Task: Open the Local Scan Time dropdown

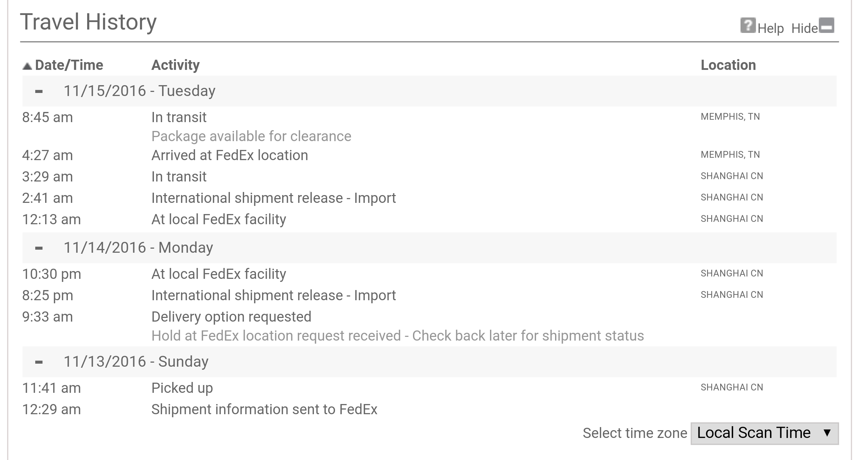Action: click(765, 433)
